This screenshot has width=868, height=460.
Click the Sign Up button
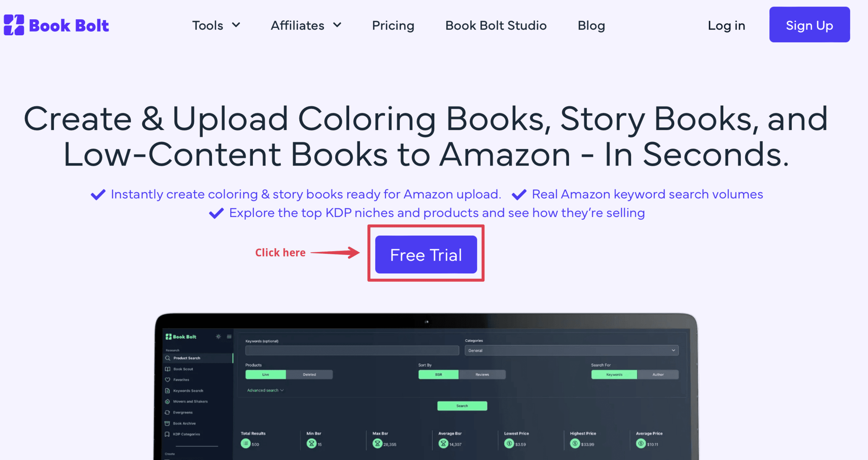coord(809,25)
